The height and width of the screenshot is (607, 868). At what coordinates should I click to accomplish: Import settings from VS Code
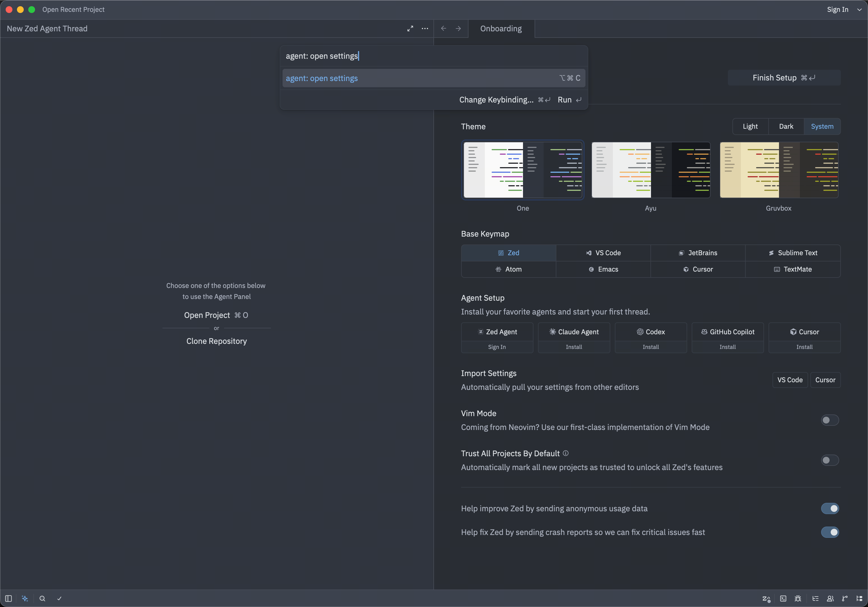790,380
